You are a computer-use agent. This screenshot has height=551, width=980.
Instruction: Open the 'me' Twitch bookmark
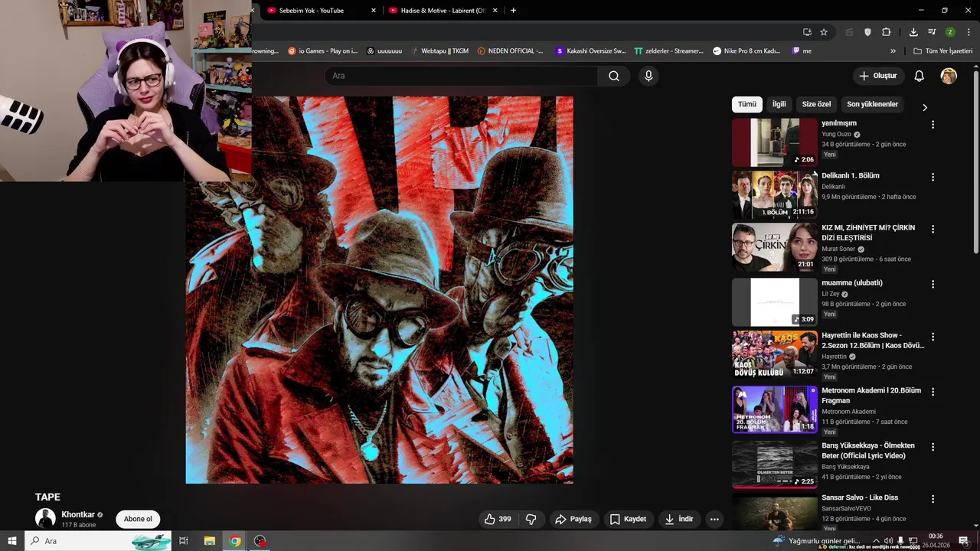click(802, 51)
